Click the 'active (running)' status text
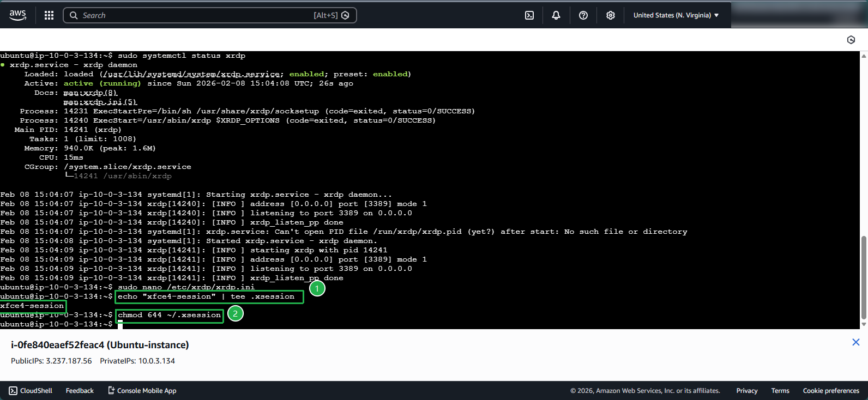 coord(102,83)
